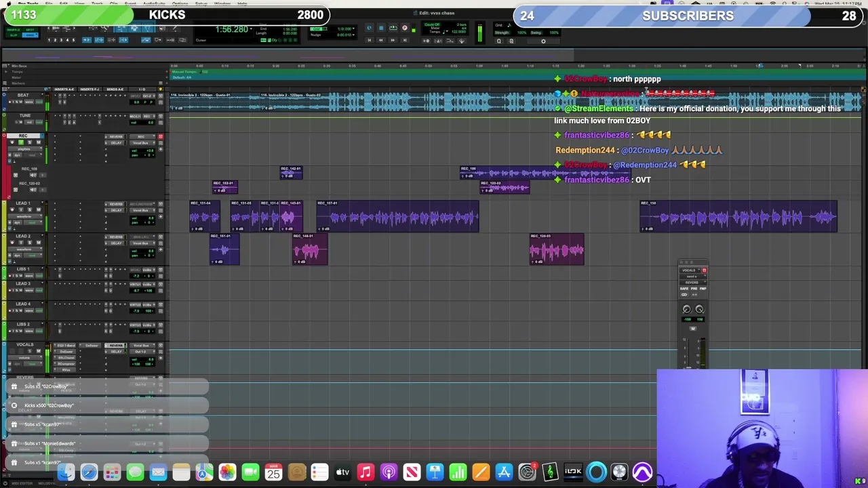Click Return to Start transport button
The width and height of the screenshot is (868, 488).
click(369, 40)
